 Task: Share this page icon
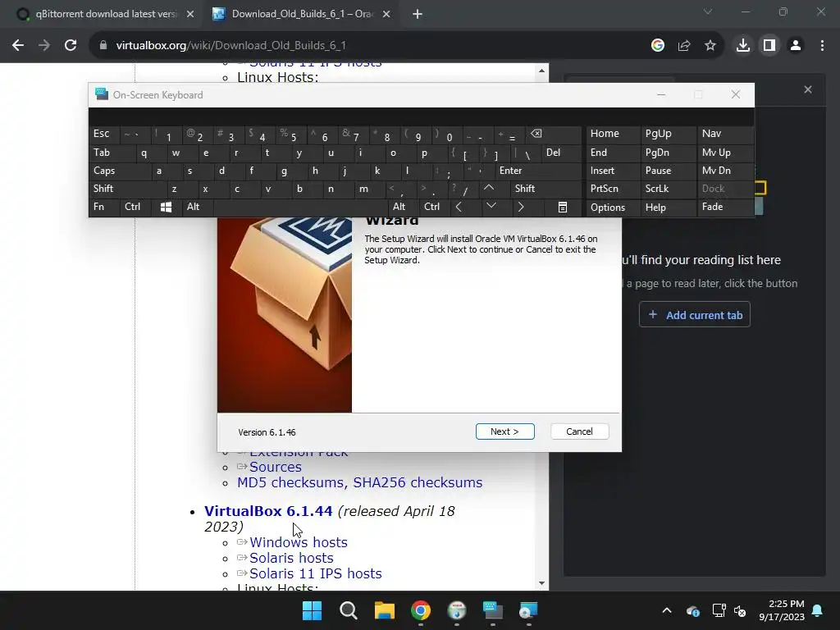pos(684,46)
